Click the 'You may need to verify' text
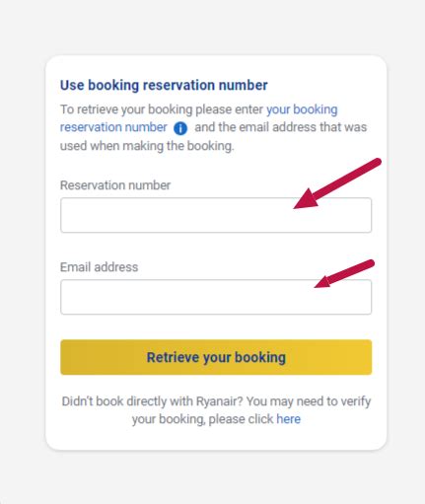This screenshot has height=504, width=425. click(309, 401)
